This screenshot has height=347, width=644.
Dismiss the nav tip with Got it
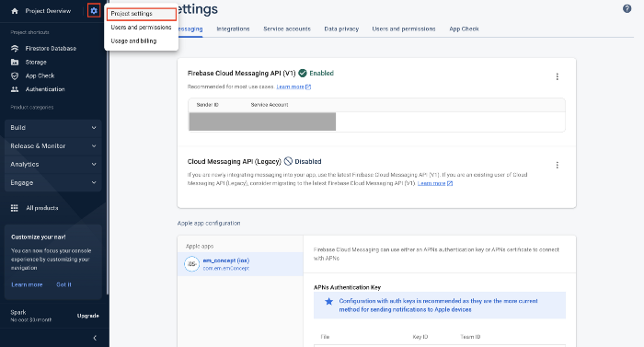(x=63, y=284)
